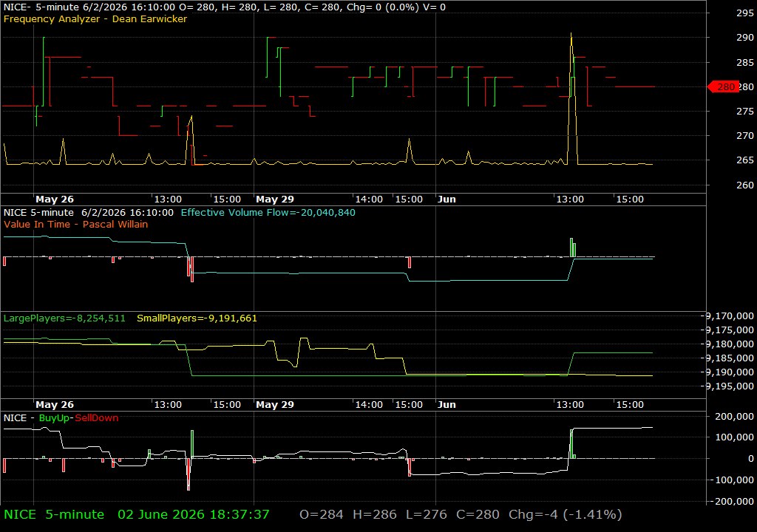Select 'Frequency Analyzer - Dean Earwicker' label

(95, 18)
